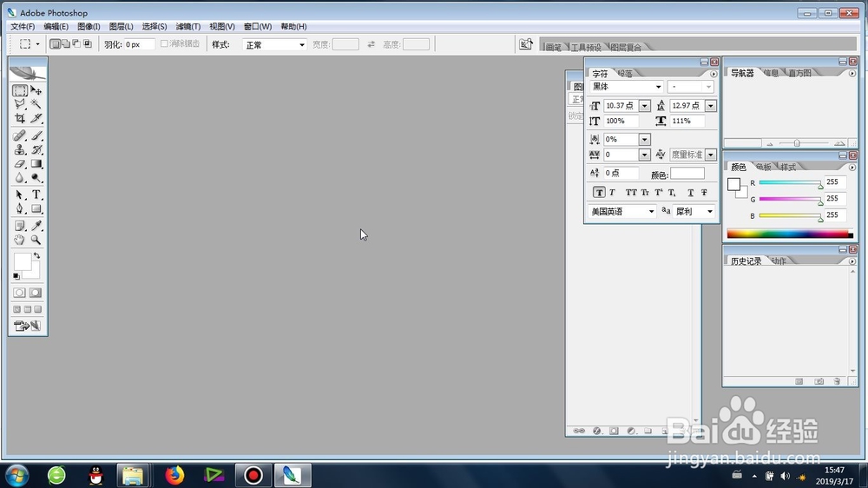Open the file browser icon in options bar

[x=526, y=44]
